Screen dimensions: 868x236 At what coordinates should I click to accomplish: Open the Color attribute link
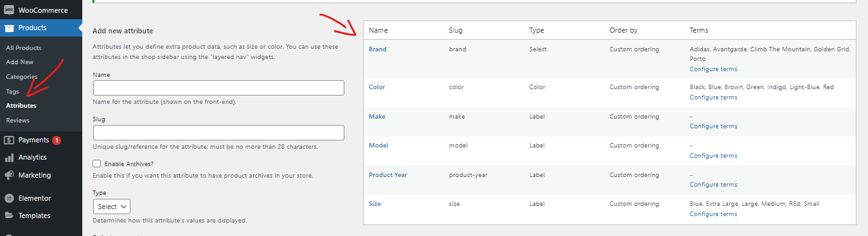point(377,87)
